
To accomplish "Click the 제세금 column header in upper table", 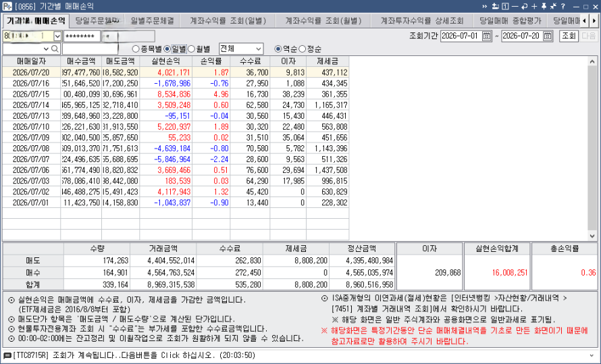I will [328, 61].
